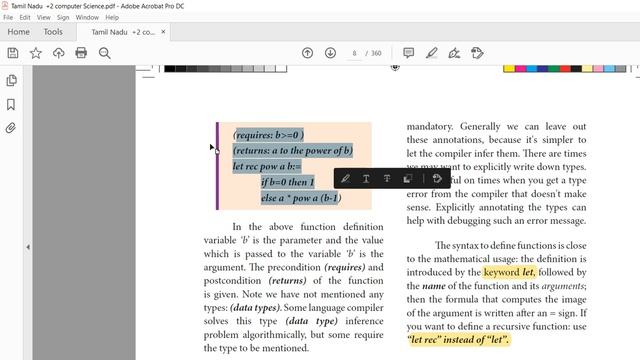
Task: Open the Sign menu
Action: pyautogui.click(x=63, y=18)
